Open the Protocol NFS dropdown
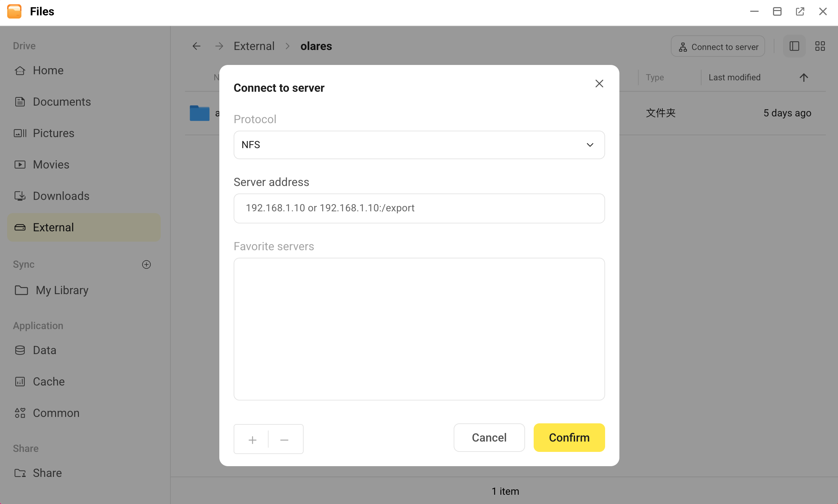 [419, 145]
